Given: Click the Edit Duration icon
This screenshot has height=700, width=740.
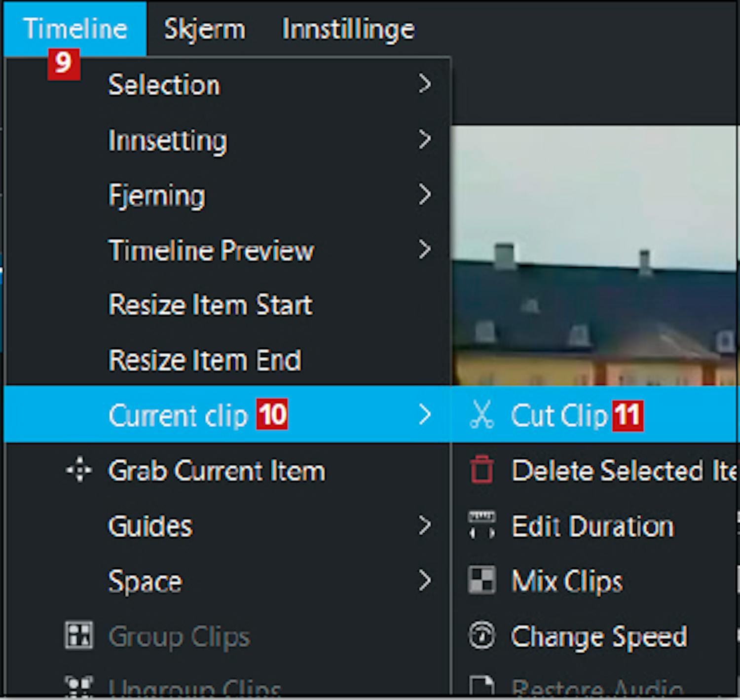Looking at the screenshot, I should 481,525.
